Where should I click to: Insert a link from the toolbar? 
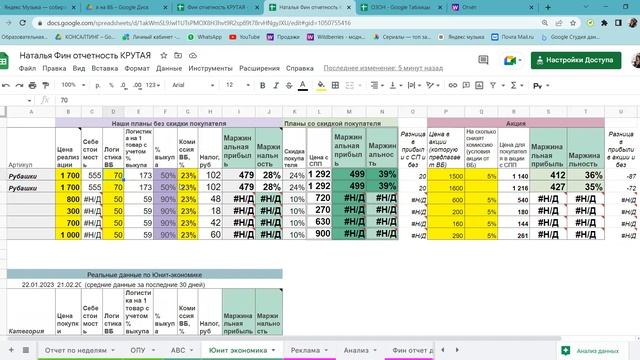(x=453, y=85)
